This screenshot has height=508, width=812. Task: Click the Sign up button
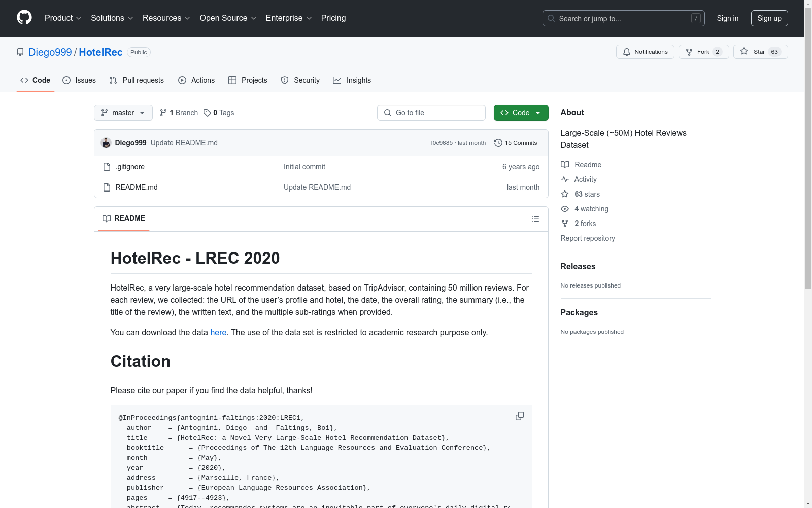pos(769,18)
